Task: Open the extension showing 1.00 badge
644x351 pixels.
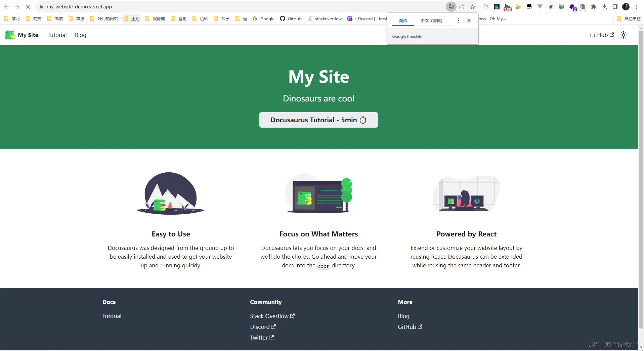Action: point(508,7)
